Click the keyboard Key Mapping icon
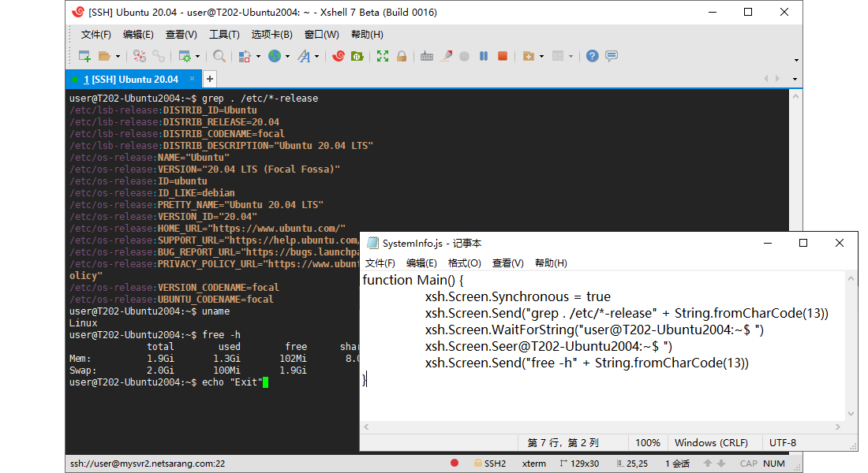This screenshot has height=473, width=868. [426, 56]
